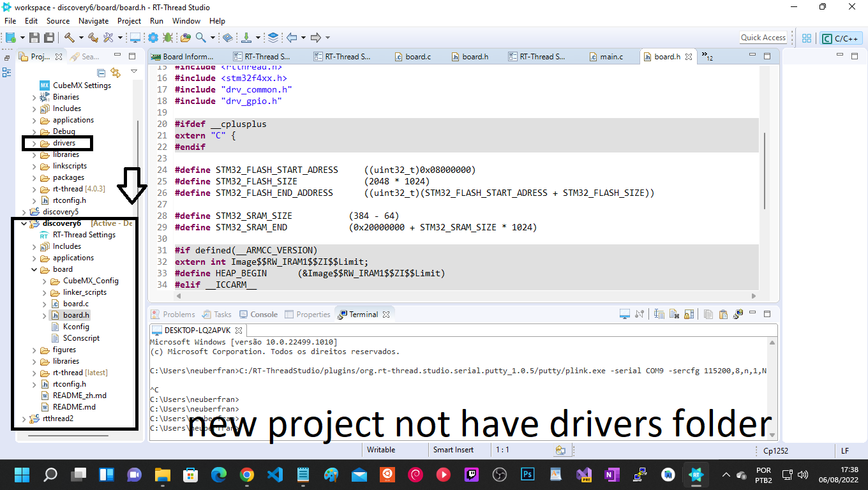Screen dimensions: 868x490
Task: Switch to the board.c editor tab
Action: [414, 56]
